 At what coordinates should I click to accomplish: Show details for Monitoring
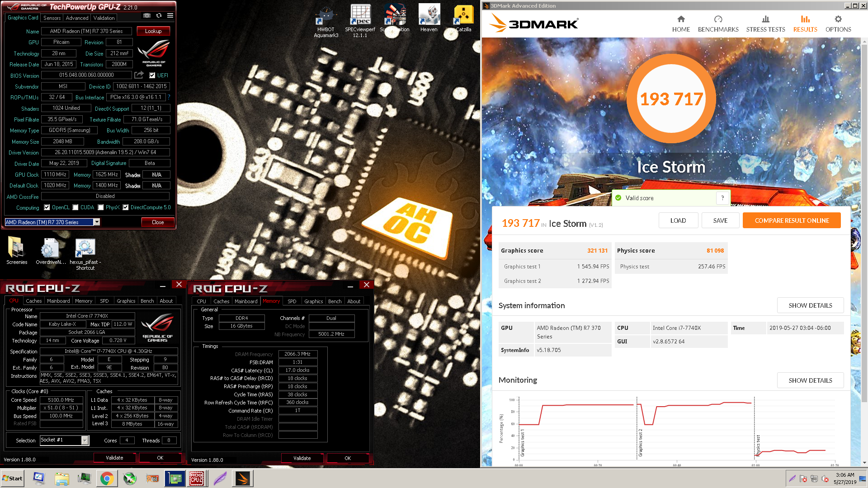click(x=810, y=380)
